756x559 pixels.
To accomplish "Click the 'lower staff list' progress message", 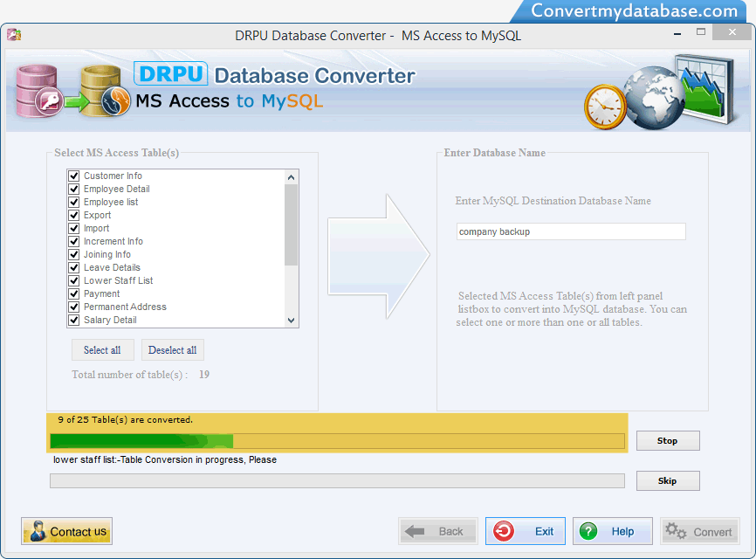I will [x=165, y=459].
